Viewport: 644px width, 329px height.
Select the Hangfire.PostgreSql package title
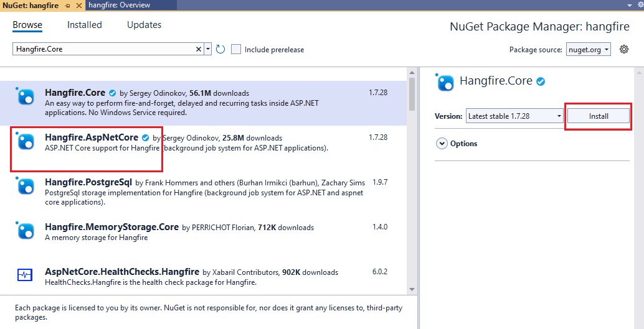click(x=88, y=182)
